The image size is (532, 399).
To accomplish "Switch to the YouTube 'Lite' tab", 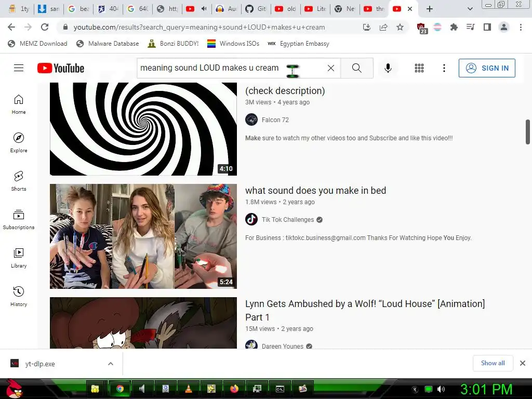I will [315, 9].
